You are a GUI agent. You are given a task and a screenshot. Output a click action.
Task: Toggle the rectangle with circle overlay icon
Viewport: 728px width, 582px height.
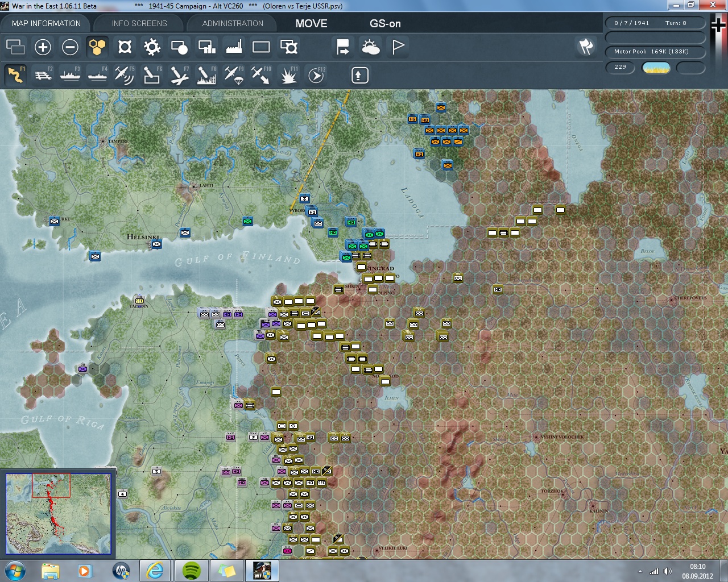pos(179,47)
